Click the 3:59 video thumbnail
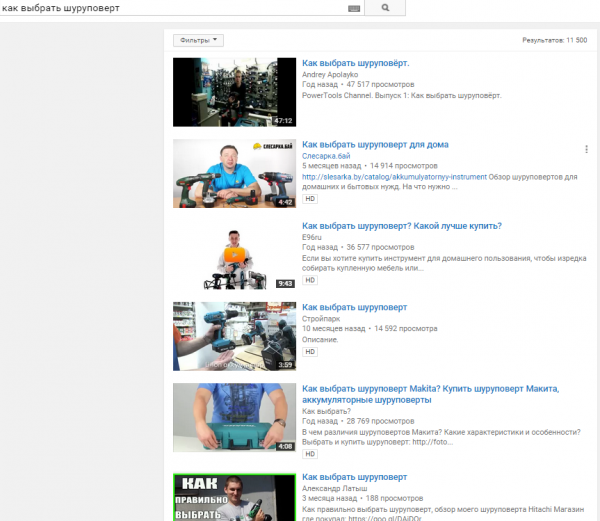 (234, 336)
